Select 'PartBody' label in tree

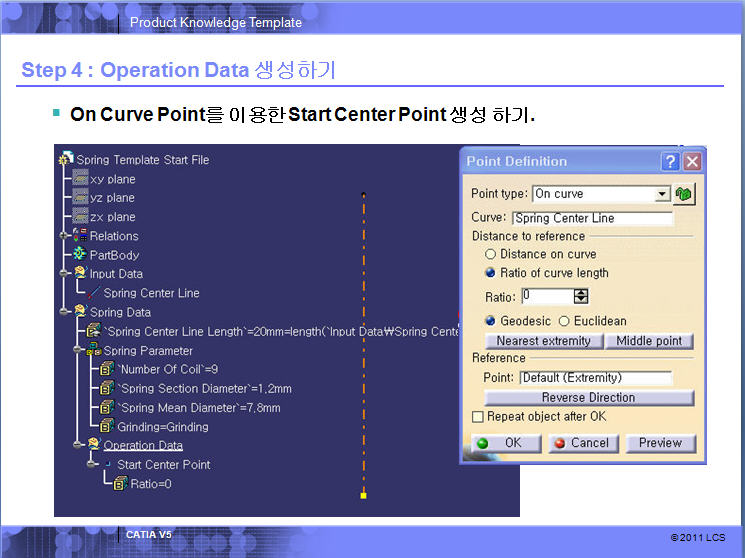[x=114, y=255]
